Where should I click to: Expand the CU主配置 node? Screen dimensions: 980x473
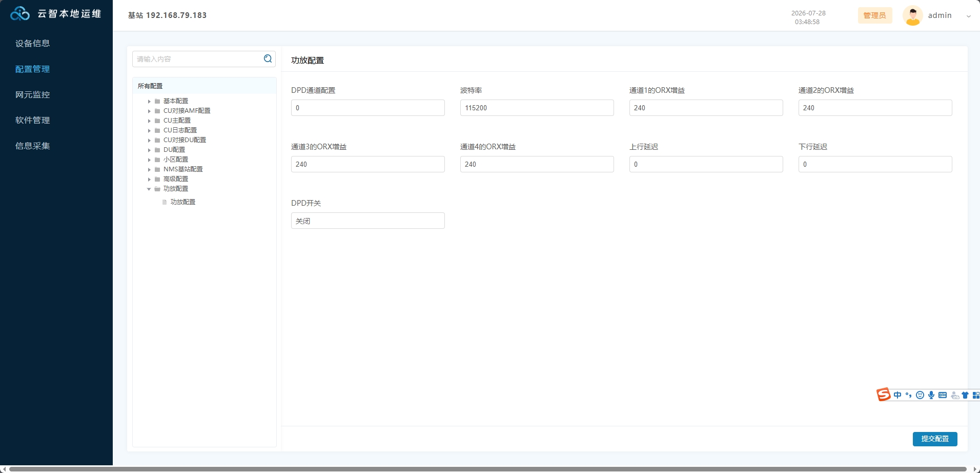coord(149,121)
